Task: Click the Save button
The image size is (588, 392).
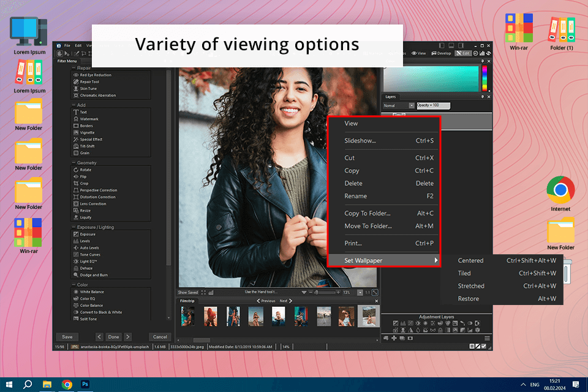Action: point(67,337)
